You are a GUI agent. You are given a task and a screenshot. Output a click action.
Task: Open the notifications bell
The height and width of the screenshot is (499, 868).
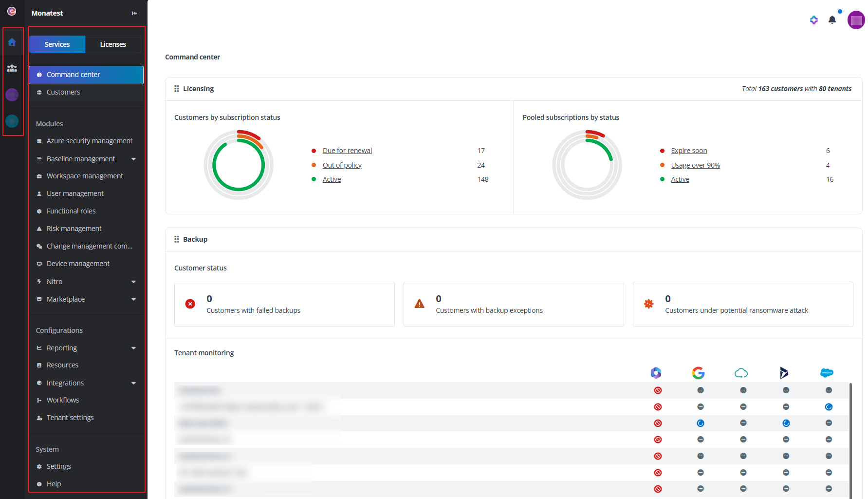point(832,20)
